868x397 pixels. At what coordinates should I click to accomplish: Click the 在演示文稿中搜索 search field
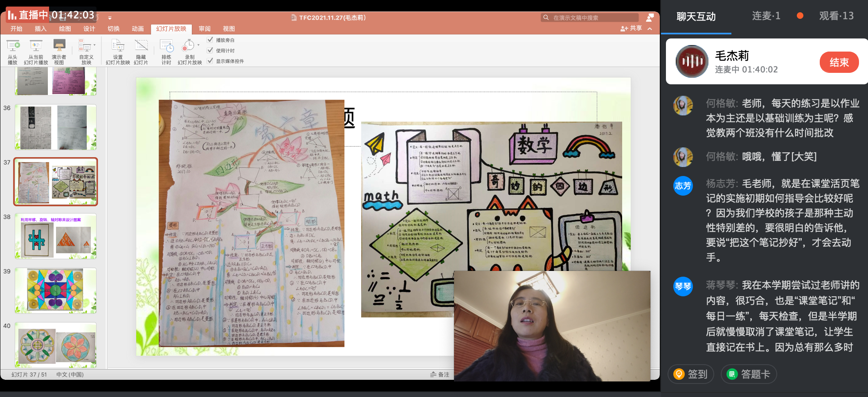593,18
